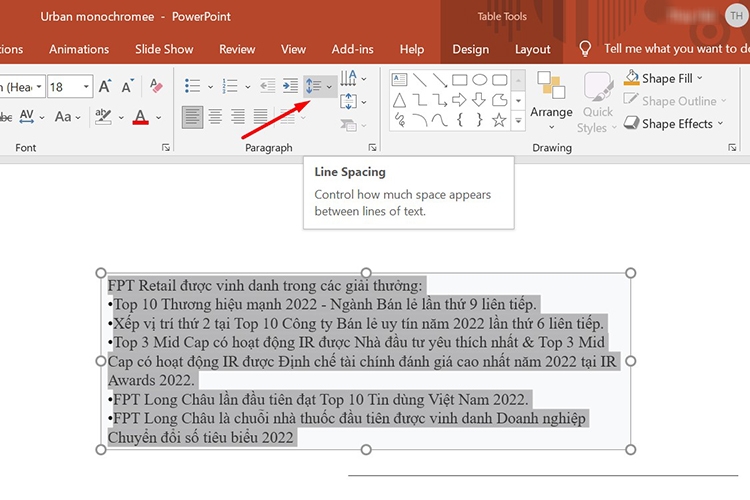This screenshot has height=500, width=750.
Task: Apply the red font color swatch
Action: [x=141, y=117]
